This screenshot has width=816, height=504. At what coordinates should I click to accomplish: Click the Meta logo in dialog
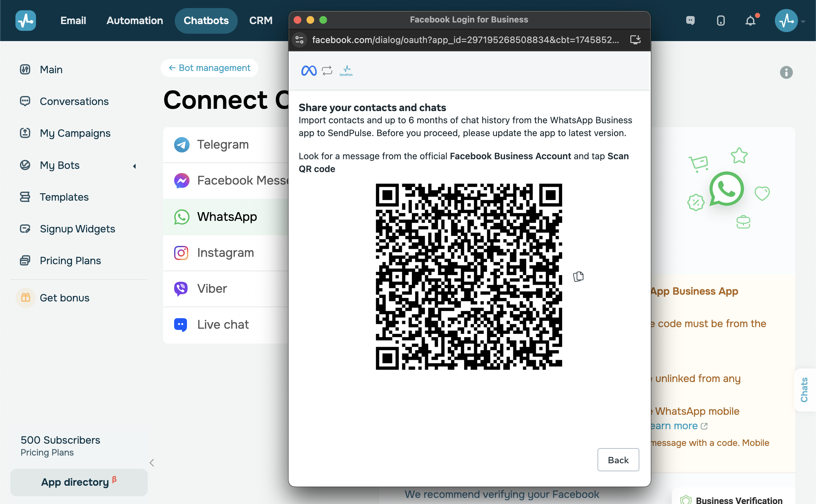[309, 71]
